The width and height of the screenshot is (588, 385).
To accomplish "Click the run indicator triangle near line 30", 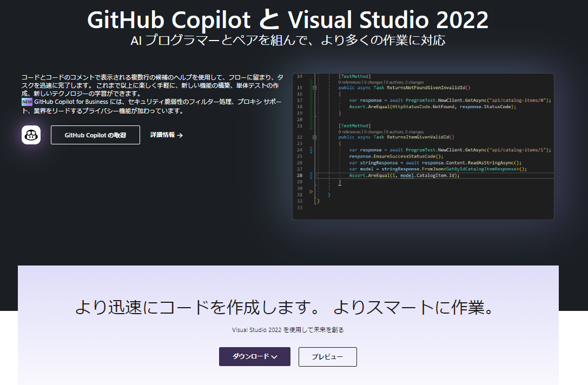I will click(312, 192).
